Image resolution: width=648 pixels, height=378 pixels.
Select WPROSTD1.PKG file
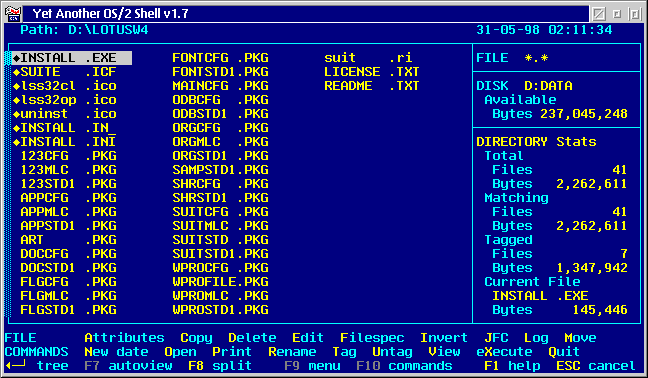click(220, 310)
